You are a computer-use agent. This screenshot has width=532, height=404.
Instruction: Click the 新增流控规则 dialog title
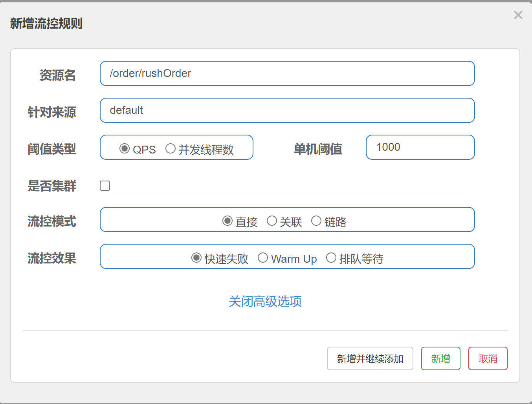[46, 24]
